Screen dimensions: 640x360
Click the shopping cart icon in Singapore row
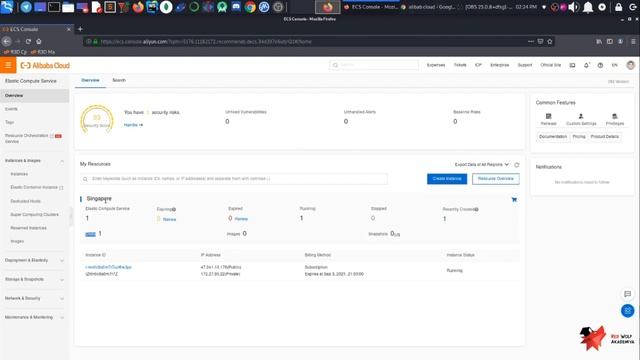pyautogui.click(x=514, y=200)
